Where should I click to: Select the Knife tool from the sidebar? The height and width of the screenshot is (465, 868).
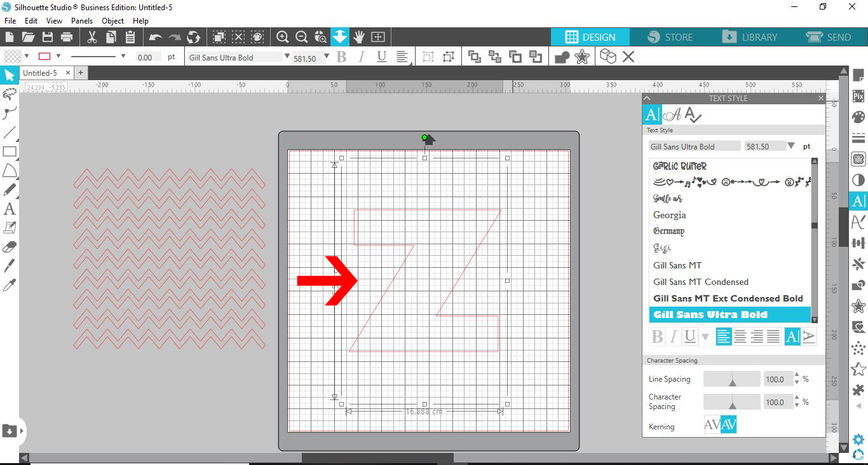pos(9,266)
